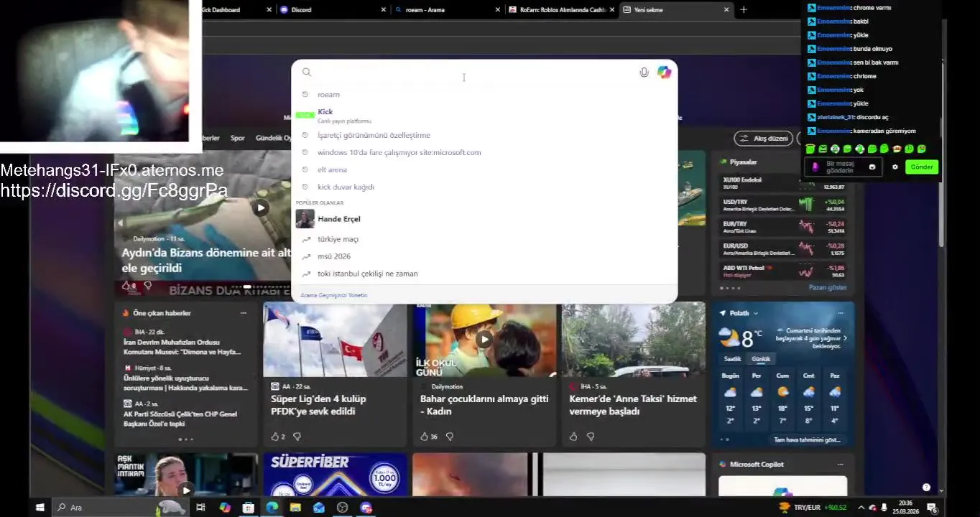Select the green bucket emote in chat
The width and height of the screenshot is (980, 517).
coord(810,149)
